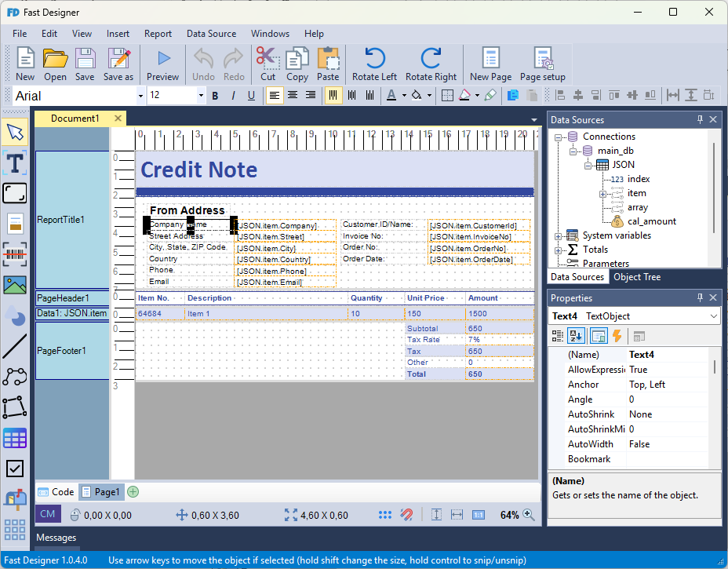Screen dimensions: 728x569
Task: Click the zoom magnifier icon in status bar
Action: [x=529, y=515]
